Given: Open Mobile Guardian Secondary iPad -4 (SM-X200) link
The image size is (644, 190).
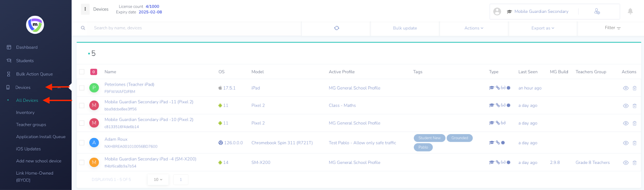Looking at the screenshot, I should (x=150, y=159).
